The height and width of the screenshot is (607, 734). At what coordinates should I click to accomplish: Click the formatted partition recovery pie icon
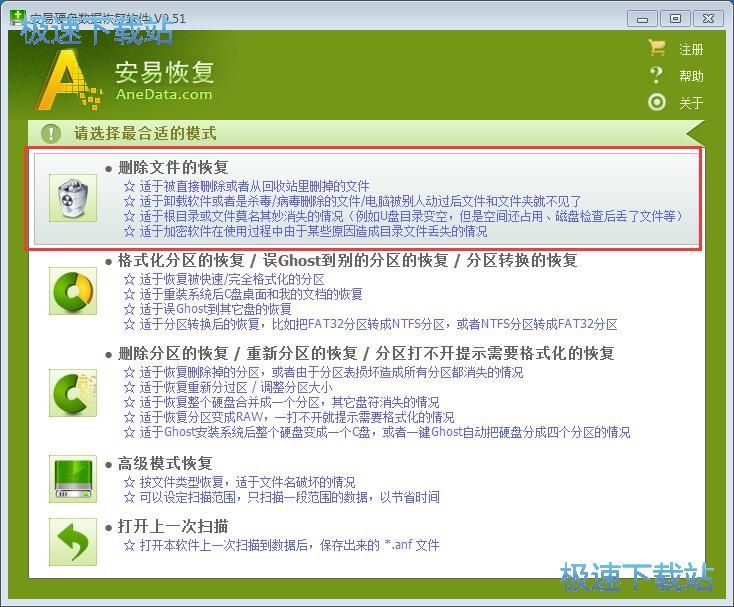73,291
